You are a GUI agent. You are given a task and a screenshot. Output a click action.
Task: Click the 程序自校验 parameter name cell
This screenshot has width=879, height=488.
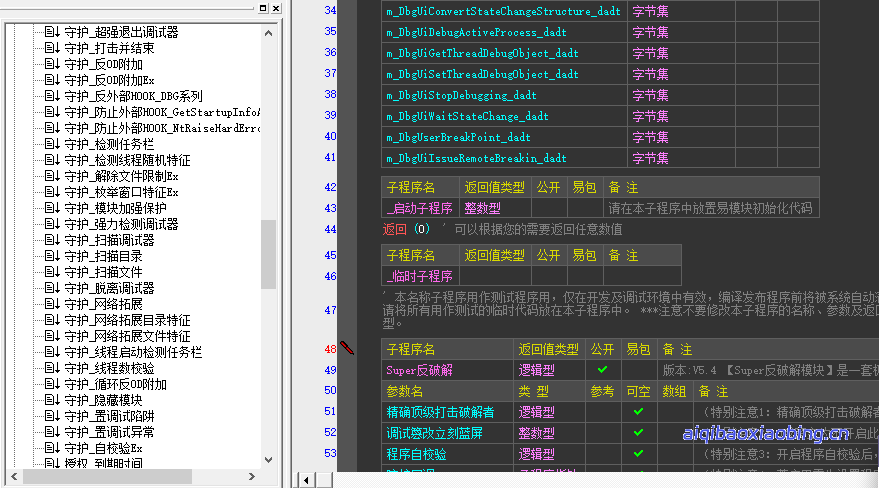point(417,454)
